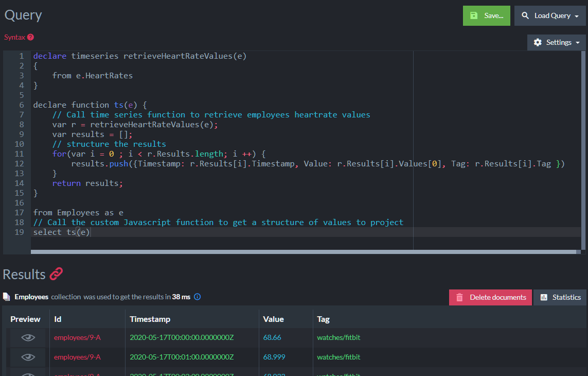Click watches/fitbit tag in the 68.66 row
Viewport: 588px width, 376px height.
point(338,338)
